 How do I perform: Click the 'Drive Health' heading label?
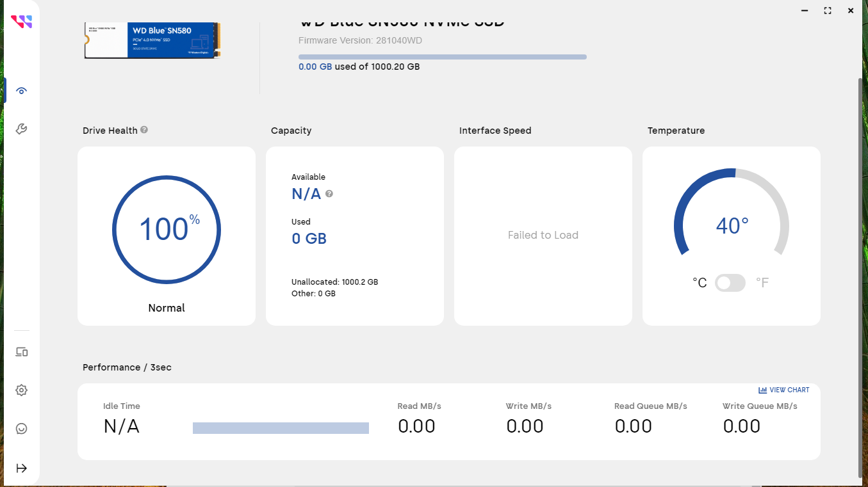tap(110, 131)
